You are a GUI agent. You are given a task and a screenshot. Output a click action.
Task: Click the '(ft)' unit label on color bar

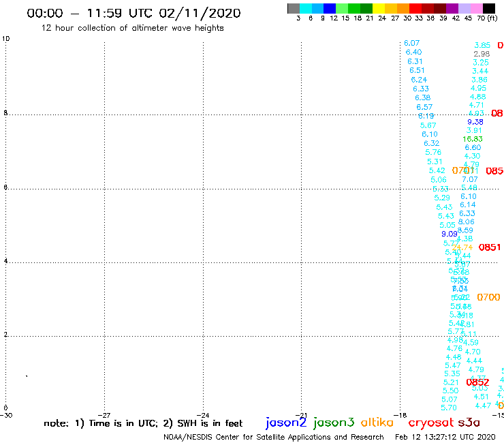click(x=492, y=18)
